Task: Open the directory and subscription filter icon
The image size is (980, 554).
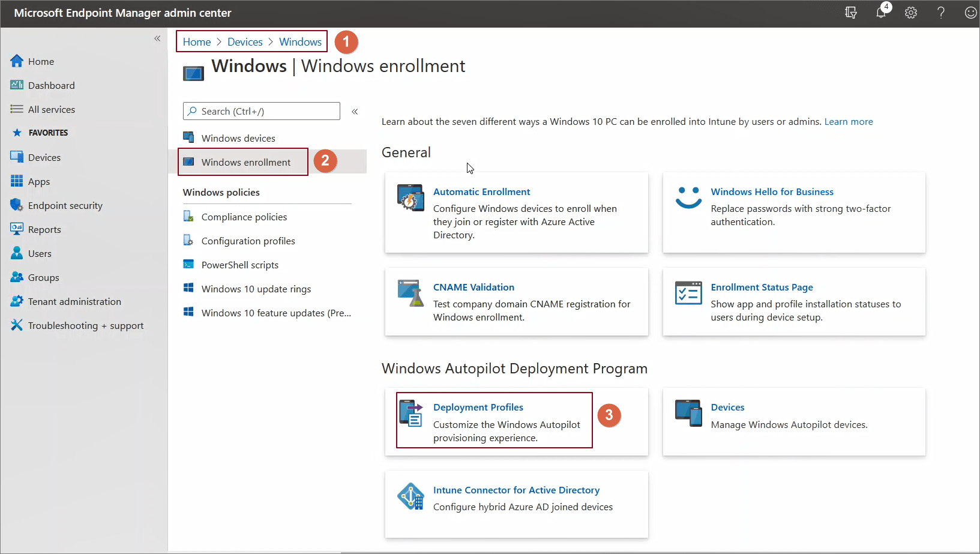Action: (x=851, y=13)
